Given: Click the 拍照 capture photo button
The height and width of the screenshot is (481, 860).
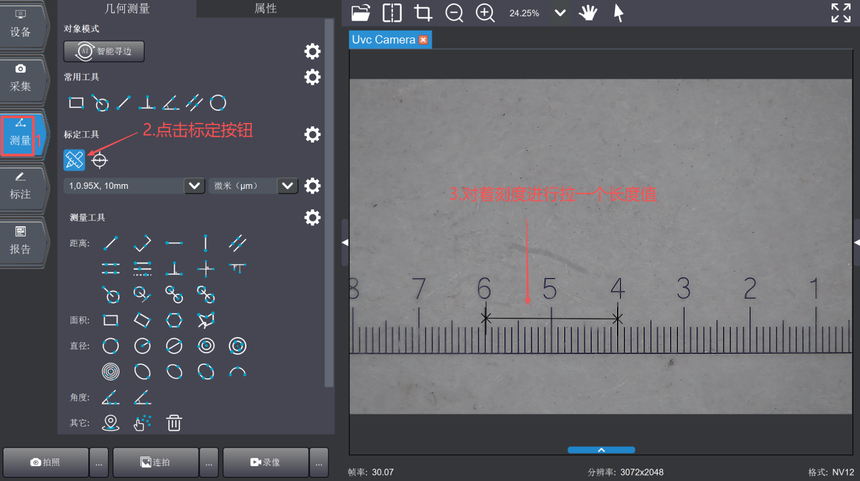Looking at the screenshot, I should click(x=45, y=462).
